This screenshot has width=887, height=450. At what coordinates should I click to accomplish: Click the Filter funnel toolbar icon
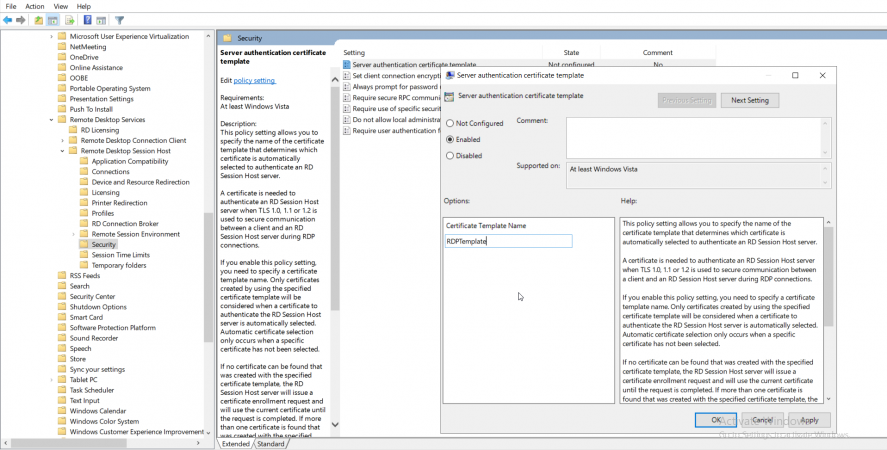click(120, 19)
